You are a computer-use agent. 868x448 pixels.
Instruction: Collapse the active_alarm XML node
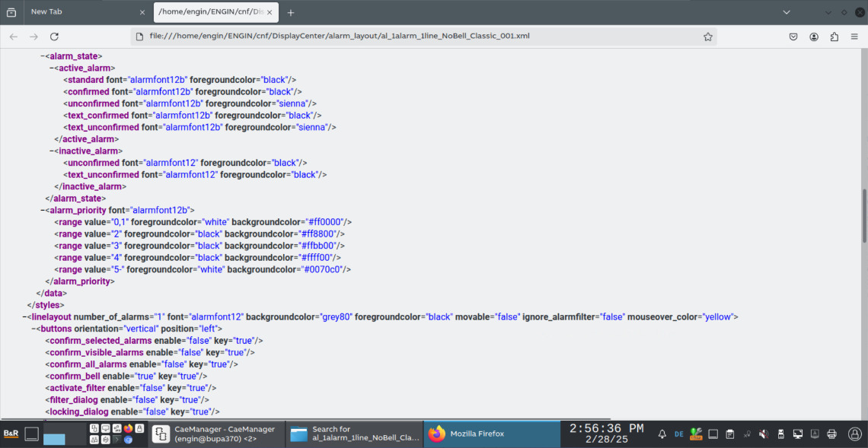[x=53, y=68]
